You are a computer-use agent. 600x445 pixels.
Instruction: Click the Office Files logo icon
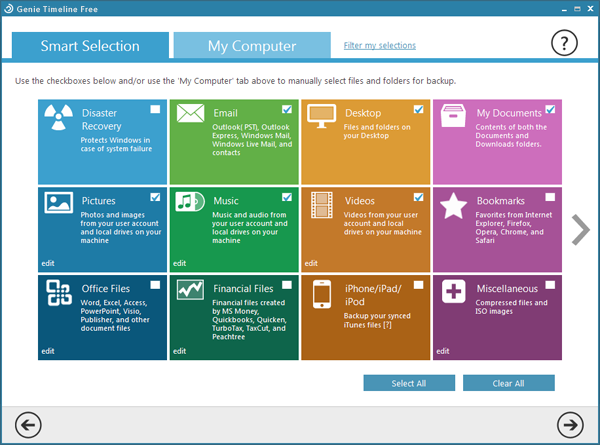59,293
